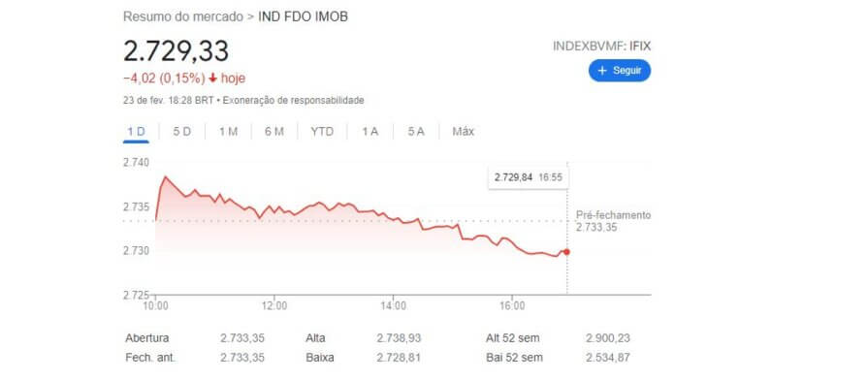868x380 pixels.
Task: Click the red down arrow beside hoje
Action: tap(212, 79)
